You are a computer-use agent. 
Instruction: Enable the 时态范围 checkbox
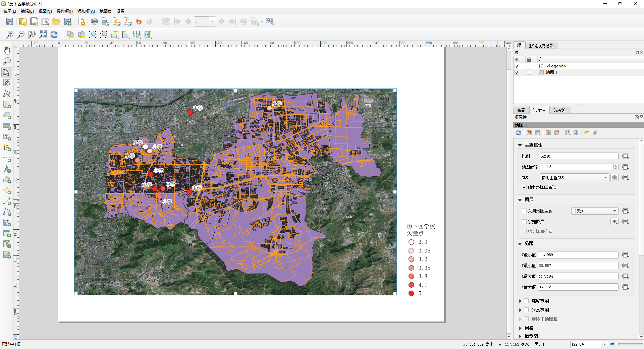pos(526,310)
